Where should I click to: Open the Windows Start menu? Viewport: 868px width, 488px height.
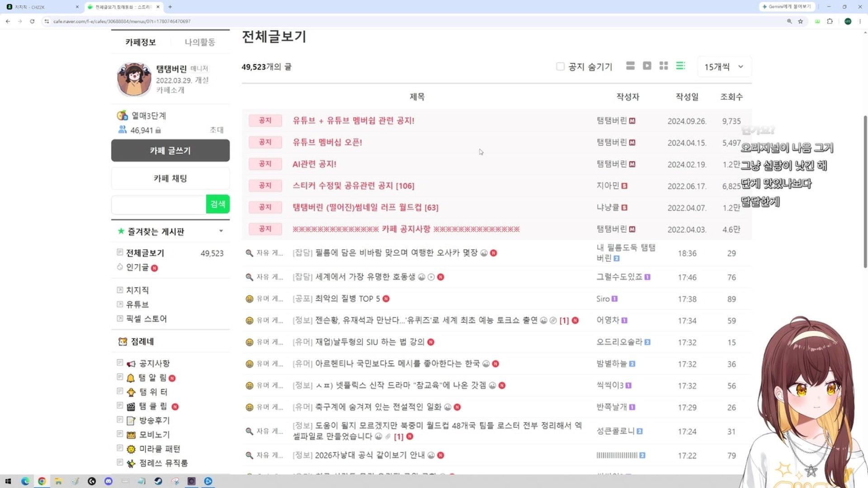pos(8,481)
